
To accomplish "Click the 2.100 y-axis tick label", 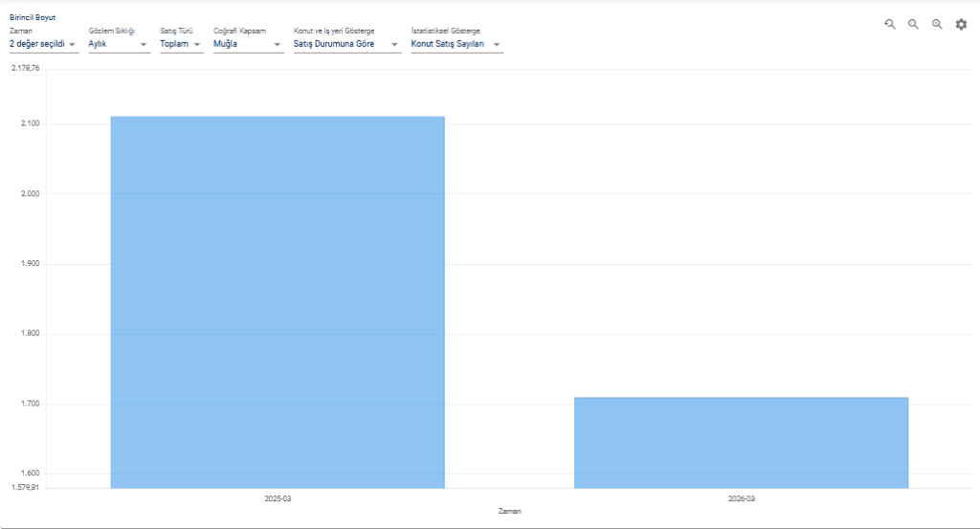I will point(30,123).
